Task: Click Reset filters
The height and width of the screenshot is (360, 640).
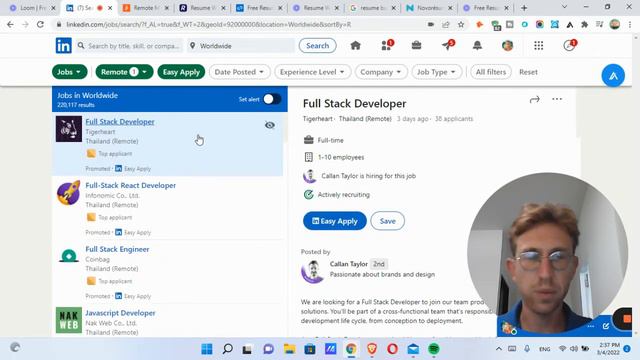Action: pos(528,72)
